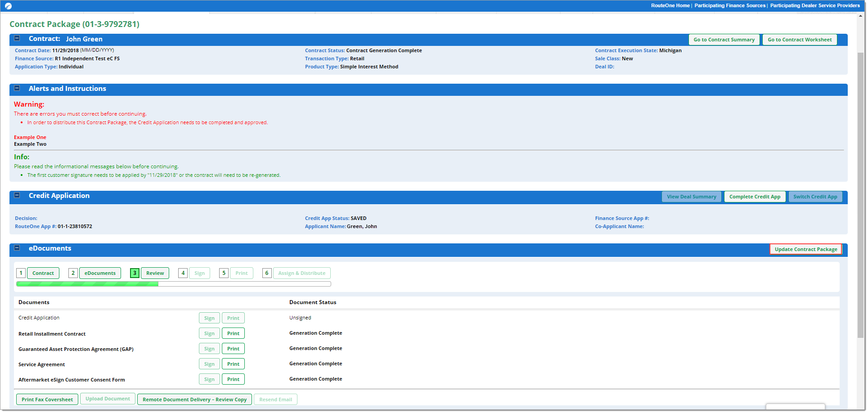Select step 3 Review tab
The image size is (868, 413).
[155, 273]
